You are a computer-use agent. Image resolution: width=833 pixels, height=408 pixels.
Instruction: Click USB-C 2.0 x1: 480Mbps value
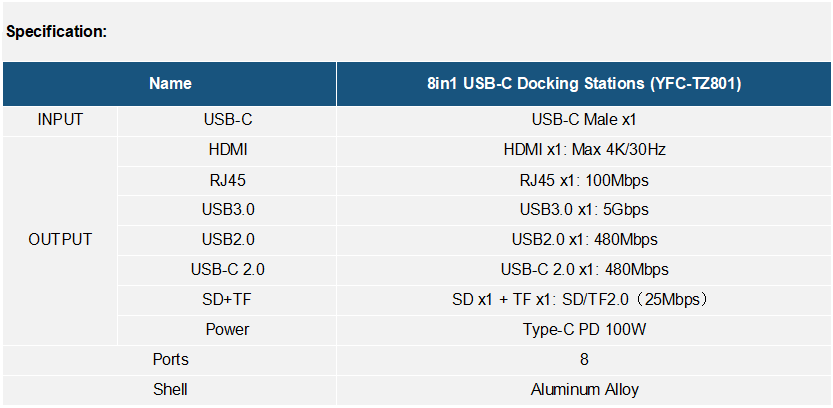pyautogui.click(x=584, y=270)
